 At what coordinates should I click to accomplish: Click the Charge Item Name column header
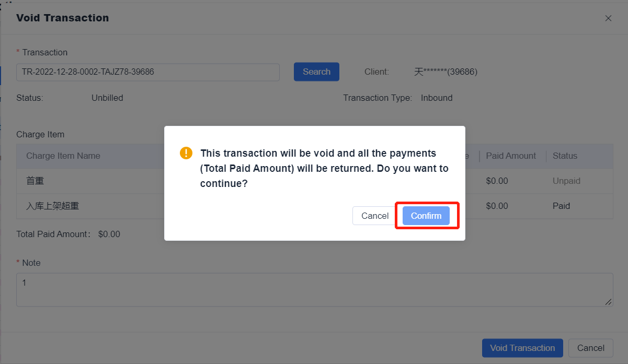point(63,156)
